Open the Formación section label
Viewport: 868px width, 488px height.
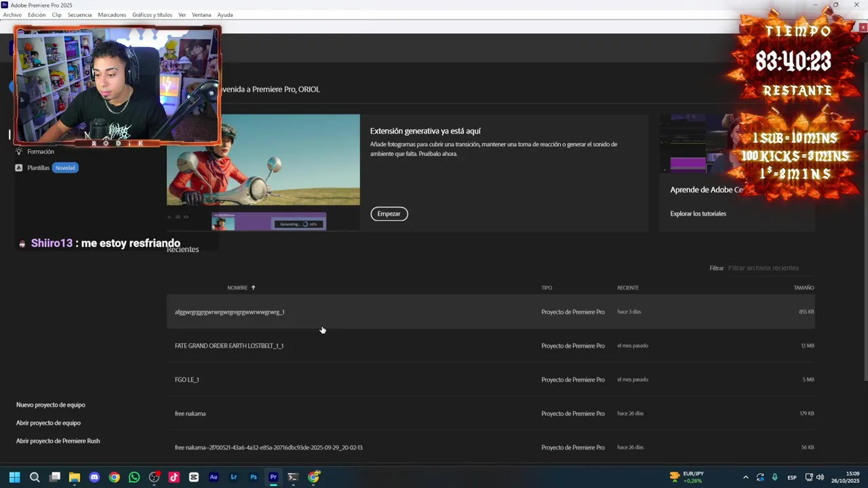click(x=41, y=152)
